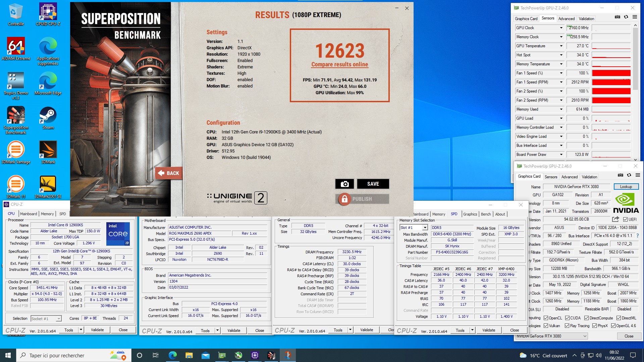The width and height of the screenshot is (644, 362).
Task: Launch 3DMark Vantage desktop icon
Action: pos(16,153)
